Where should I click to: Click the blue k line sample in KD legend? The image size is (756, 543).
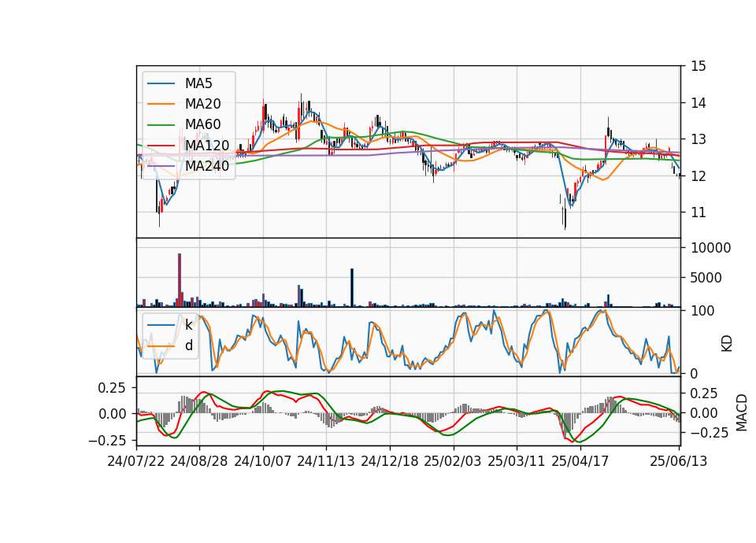point(161,325)
